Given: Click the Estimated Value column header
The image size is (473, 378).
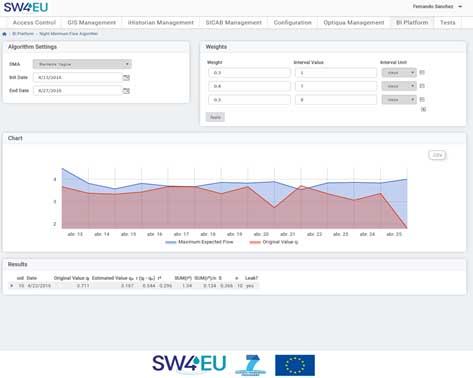Looking at the screenshot, I should [x=113, y=278].
